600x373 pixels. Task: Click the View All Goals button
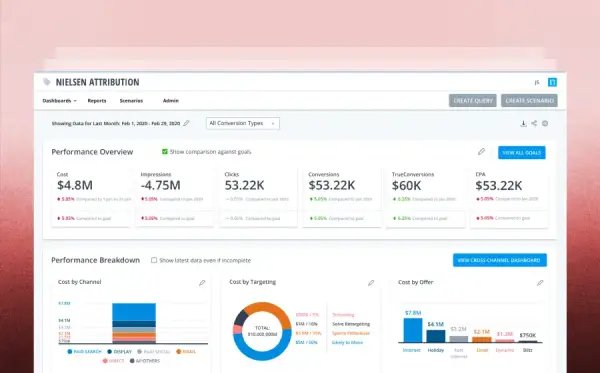[x=522, y=152]
